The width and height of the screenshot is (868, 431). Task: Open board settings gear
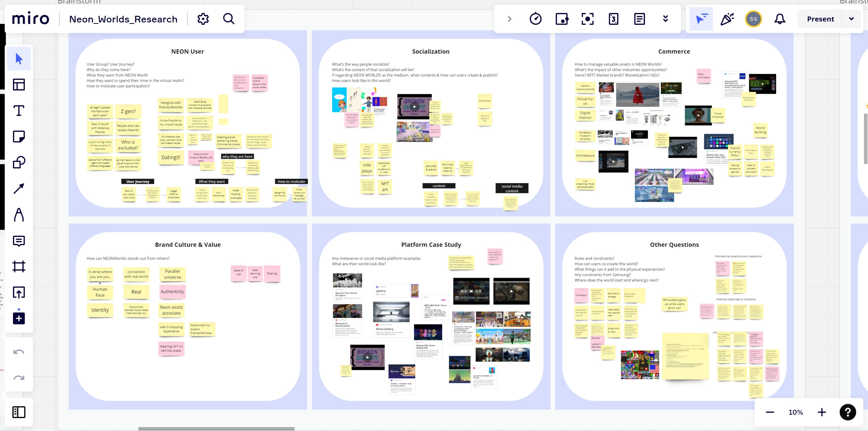pos(203,19)
